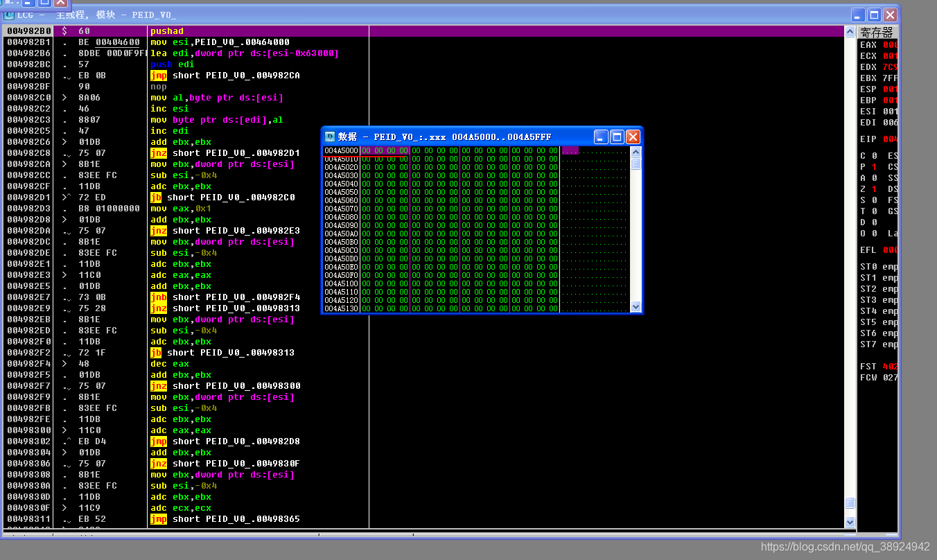This screenshot has width=937, height=560.
Task: Click the data dump scrollbar thumb
Action: coord(636,164)
